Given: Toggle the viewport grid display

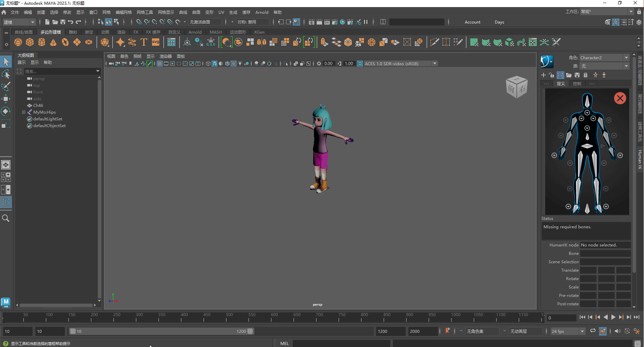Looking at the screenshot, I should pyautogui.click(x=160, y=64).
